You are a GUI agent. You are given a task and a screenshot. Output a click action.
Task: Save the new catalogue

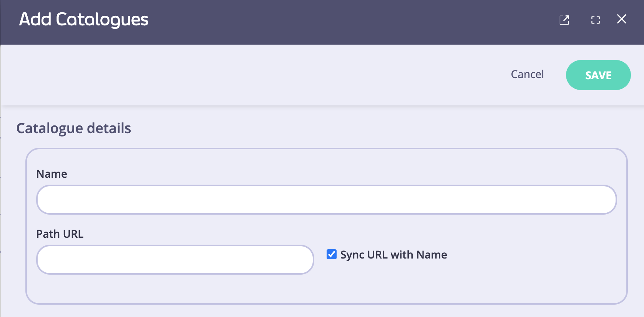click(x=598, y=75)
